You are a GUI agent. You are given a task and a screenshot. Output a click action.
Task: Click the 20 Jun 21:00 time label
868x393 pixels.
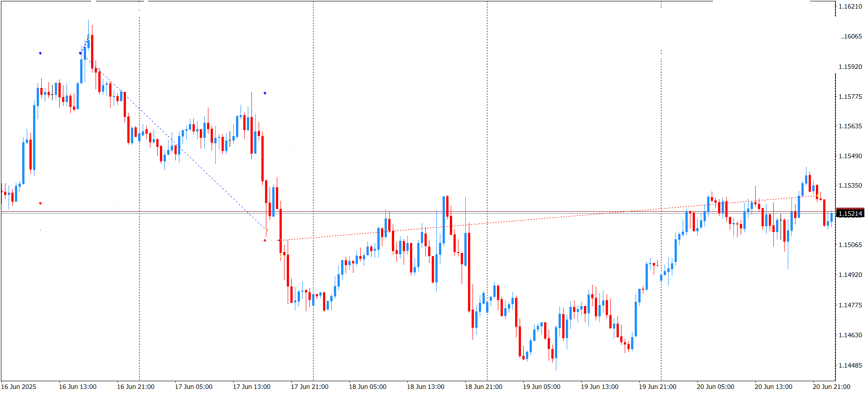832,387
